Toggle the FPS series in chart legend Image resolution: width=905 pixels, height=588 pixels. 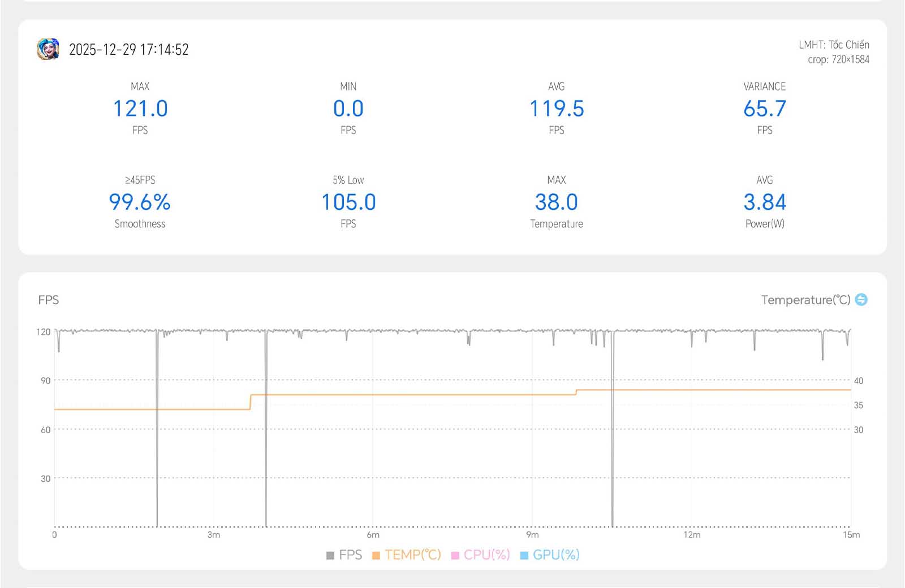[x=344, y=555]
